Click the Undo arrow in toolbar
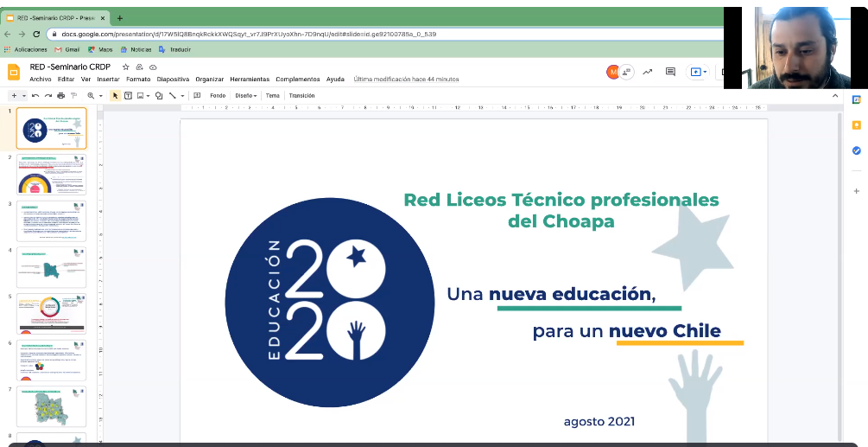 (37, 96)
